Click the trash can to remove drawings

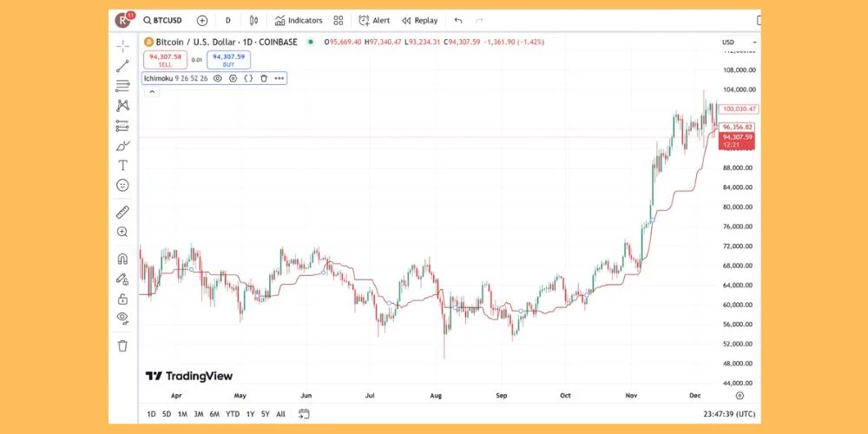click(122, 345)
